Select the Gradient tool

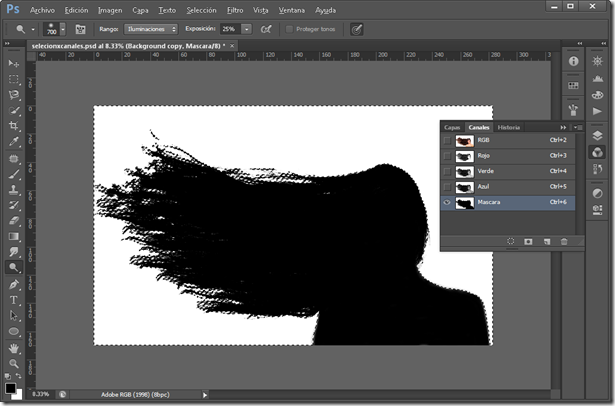pyautogui.click(x=14, y=237)
